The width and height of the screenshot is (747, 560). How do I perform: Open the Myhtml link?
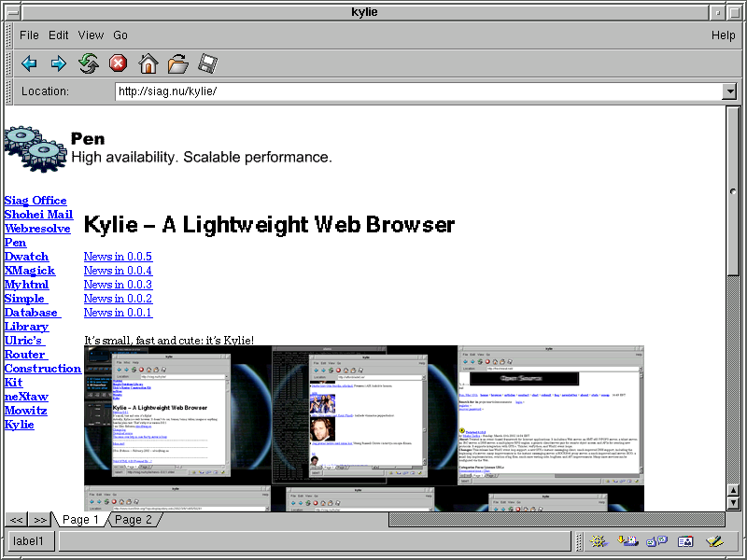click(26, 285)
